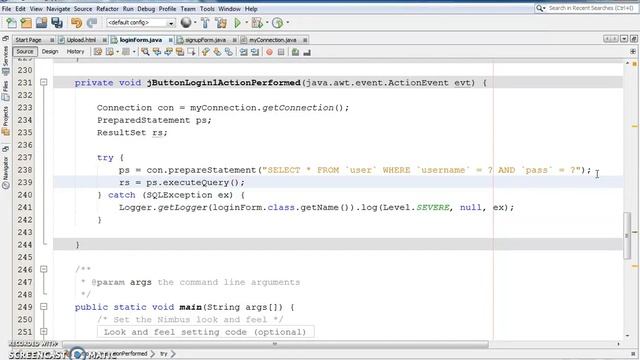Click the Search in Recent Searches field
The height and width of the screenshot is (360, 640).
pyautogui.click(x=586, y=8)
